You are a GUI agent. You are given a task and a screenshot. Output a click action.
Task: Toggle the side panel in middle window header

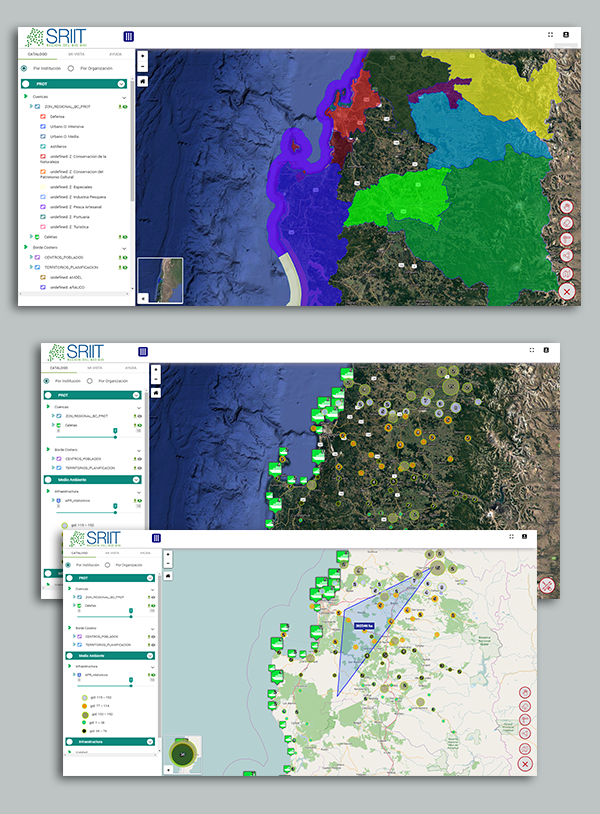[x=143, y=351]
